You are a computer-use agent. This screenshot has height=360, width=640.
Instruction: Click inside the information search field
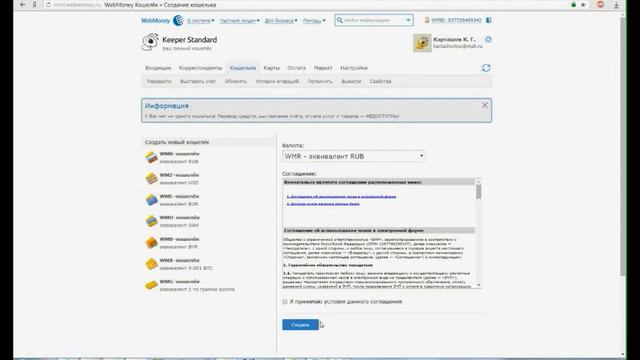pos(373,20)
